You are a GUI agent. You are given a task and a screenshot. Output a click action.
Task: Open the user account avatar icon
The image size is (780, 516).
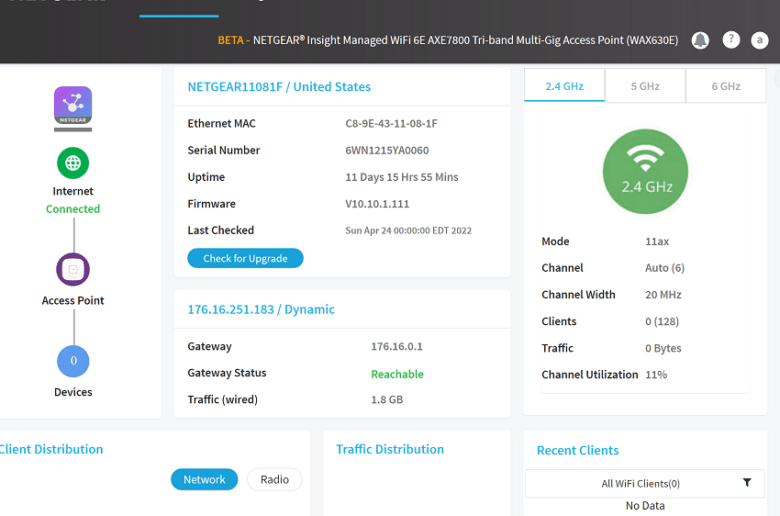pyautogui.click(x=759, y=40)
